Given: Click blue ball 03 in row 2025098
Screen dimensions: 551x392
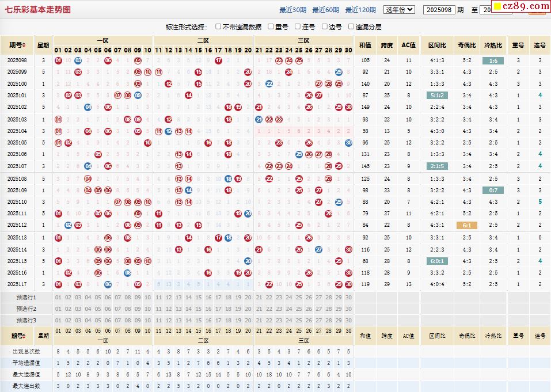Looking at the screenshot, I should click(78, 60).
